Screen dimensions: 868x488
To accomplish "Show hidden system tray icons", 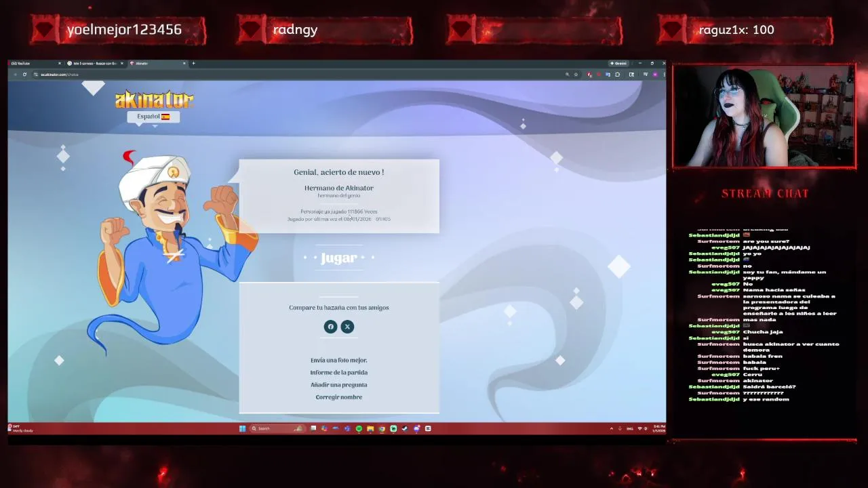I will pyautogui.click(x=611, y=428).
